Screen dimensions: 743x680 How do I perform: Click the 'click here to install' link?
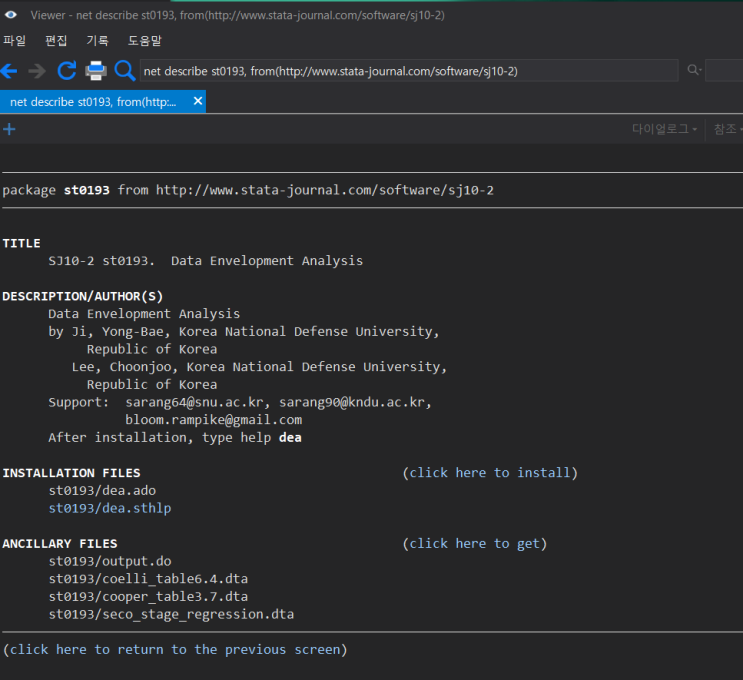490,473
